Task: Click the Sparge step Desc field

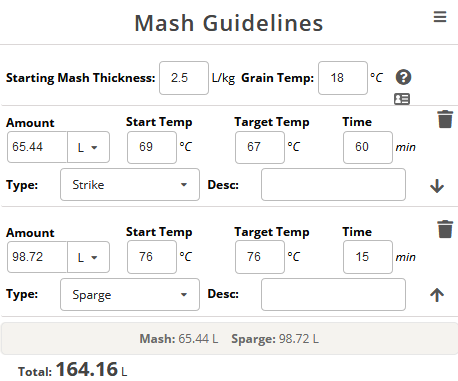Action: 333,295
